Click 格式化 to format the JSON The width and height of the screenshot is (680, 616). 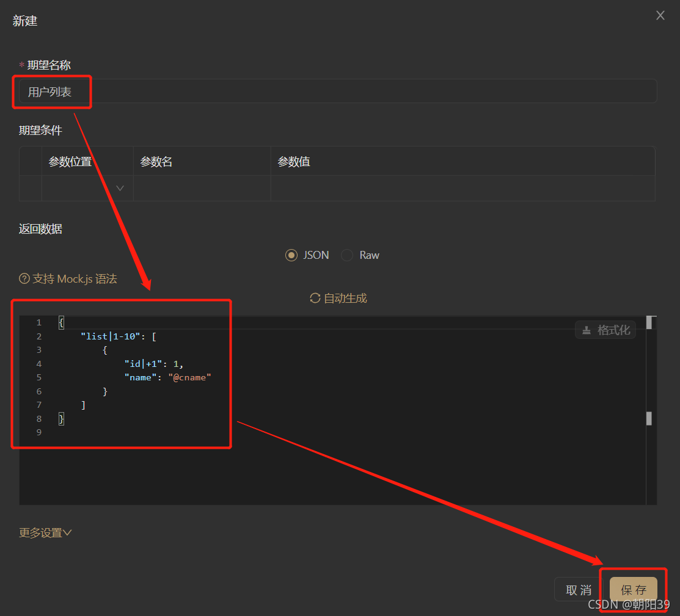(607, 330)
